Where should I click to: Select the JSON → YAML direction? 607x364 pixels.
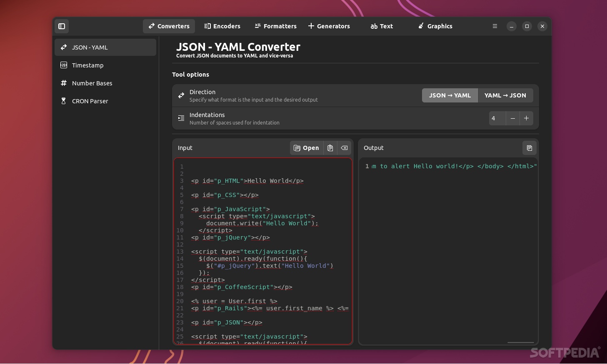coord(450,95)
